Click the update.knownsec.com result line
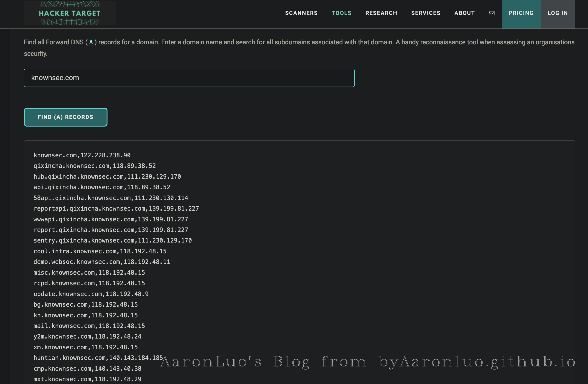The height and width of the screenshot is (384, 588). pyautogui.click(x=91, y=294)
